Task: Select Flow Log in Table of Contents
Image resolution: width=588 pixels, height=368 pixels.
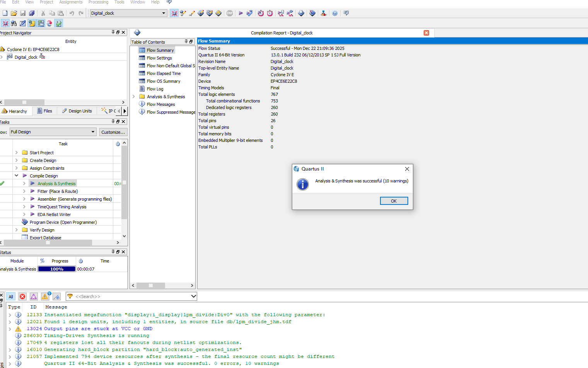Action: tap(155, 89)
